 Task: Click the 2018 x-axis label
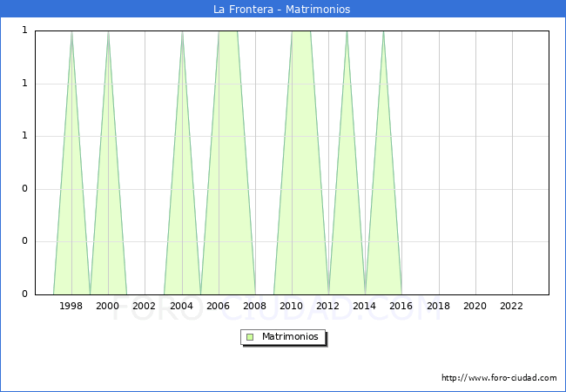tap(439, 306)
